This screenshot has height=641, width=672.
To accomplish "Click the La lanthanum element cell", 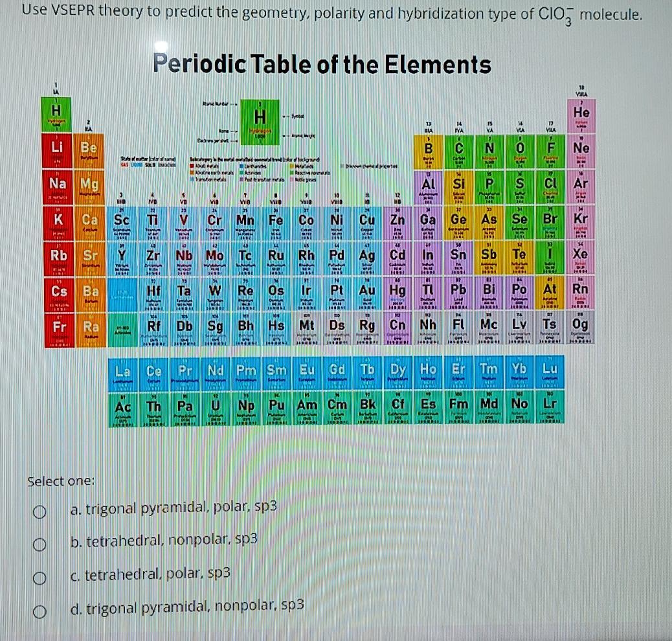I will [x=122, y=374].
